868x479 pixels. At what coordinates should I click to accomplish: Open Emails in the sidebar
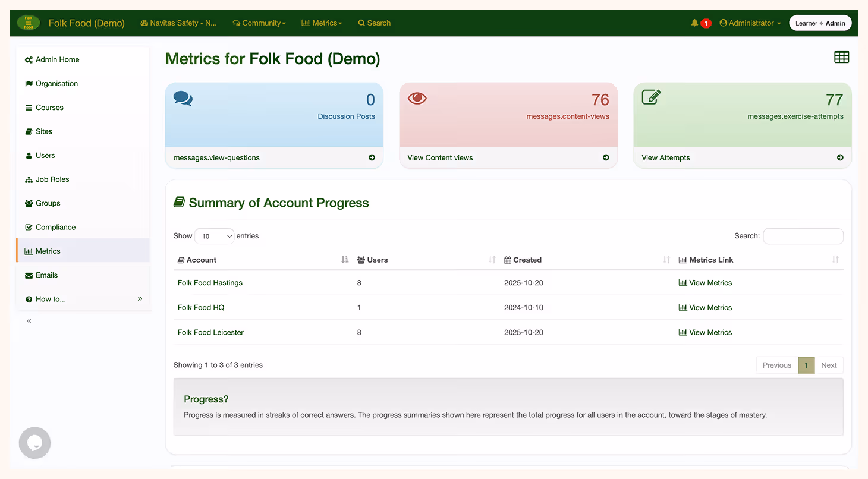click(x=83, y=275)
